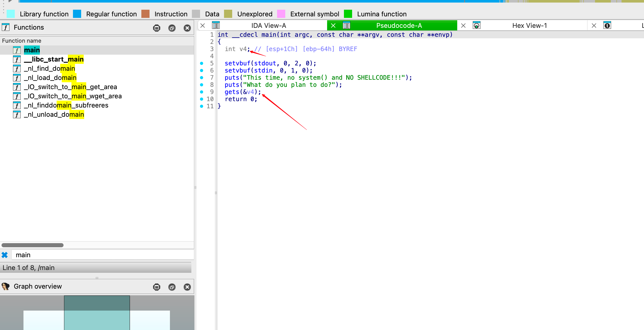Maximize the Graph overview panel

[x=157, y=287]
